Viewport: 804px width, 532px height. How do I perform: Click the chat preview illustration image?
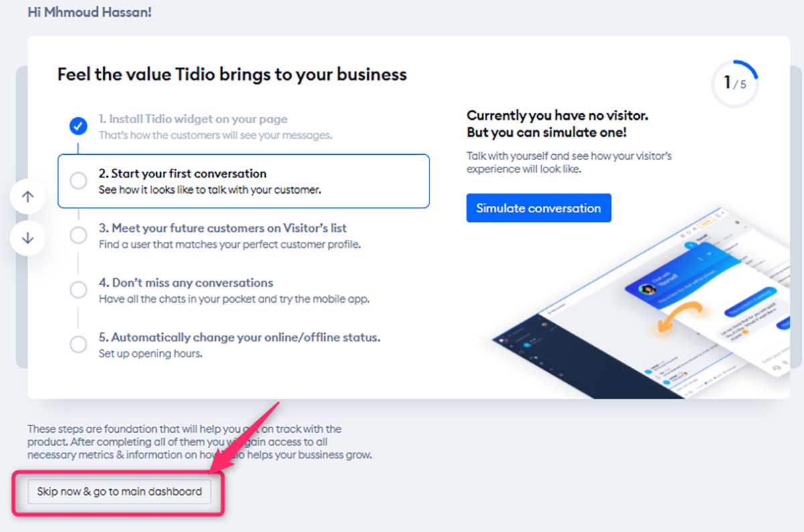pos(640,302)
